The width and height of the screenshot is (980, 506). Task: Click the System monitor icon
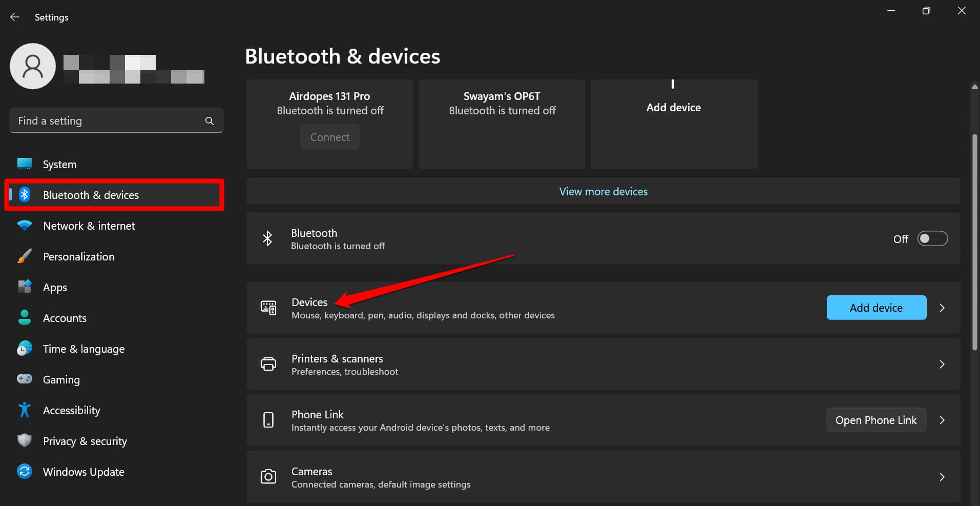point(25,164)
